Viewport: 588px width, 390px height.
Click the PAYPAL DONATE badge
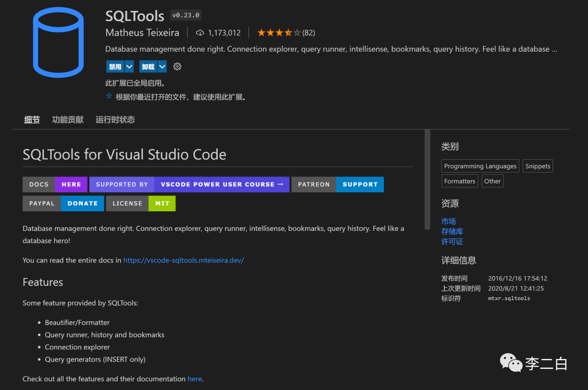(63, 203)
